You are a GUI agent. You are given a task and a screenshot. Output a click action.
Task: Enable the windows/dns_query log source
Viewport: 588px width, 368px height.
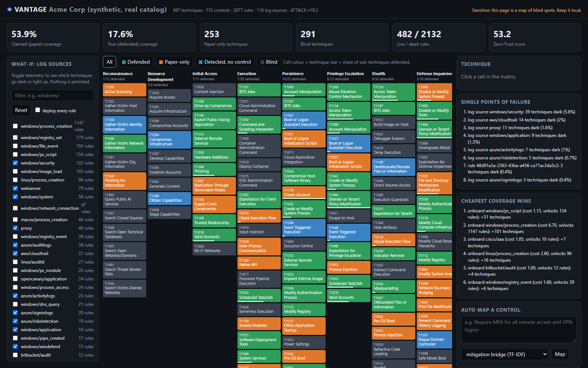click(x=15, y=304)
